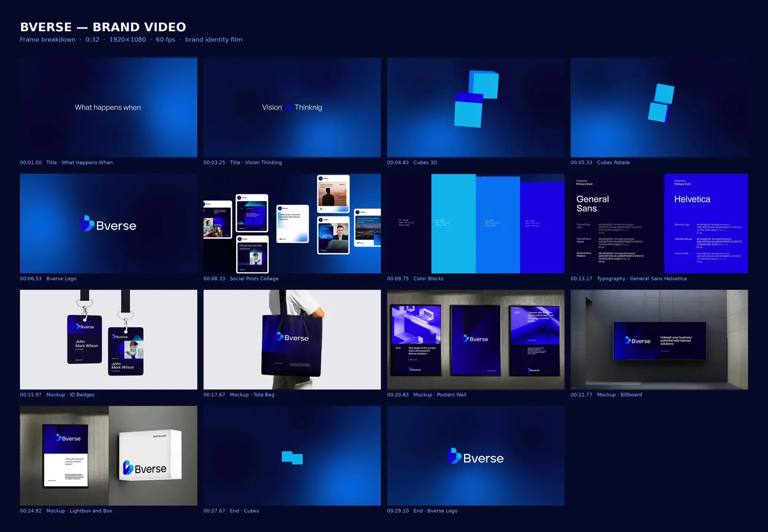Open the ID Badges mockup frame
This screenshot has height=532, width=768.
pyautogui.click(x=108, y=340)
